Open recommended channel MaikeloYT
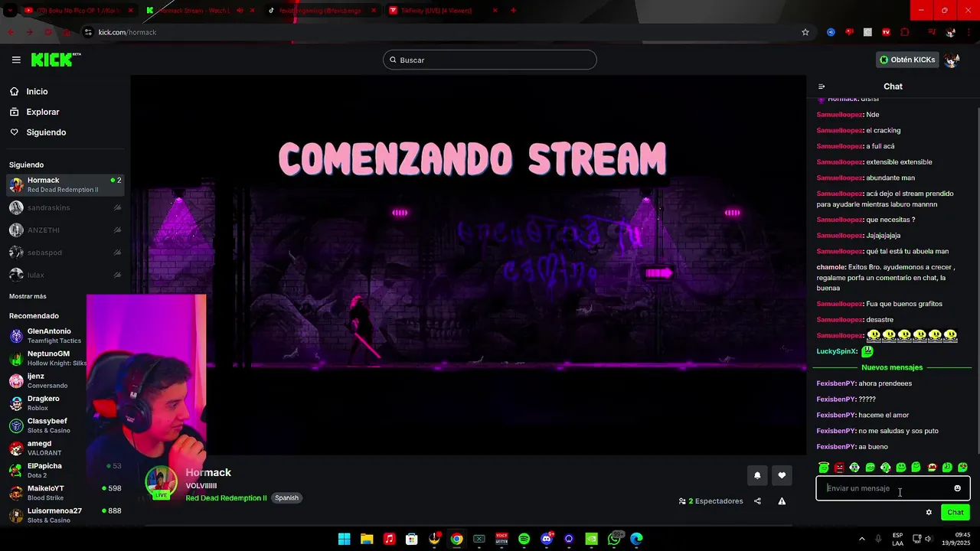Image resolution: width=980 pixels, height=551 pixels. point(65,493)
